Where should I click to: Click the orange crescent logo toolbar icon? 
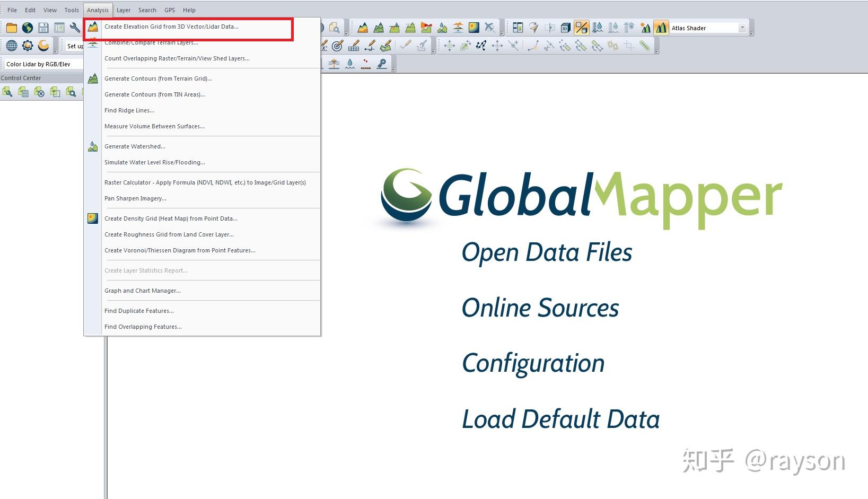[43, 46]
